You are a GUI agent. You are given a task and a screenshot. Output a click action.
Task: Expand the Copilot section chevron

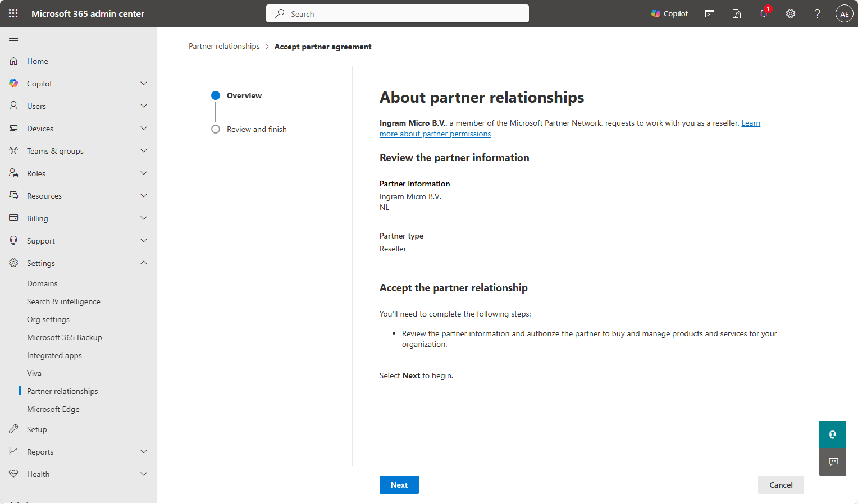[144, 83]
